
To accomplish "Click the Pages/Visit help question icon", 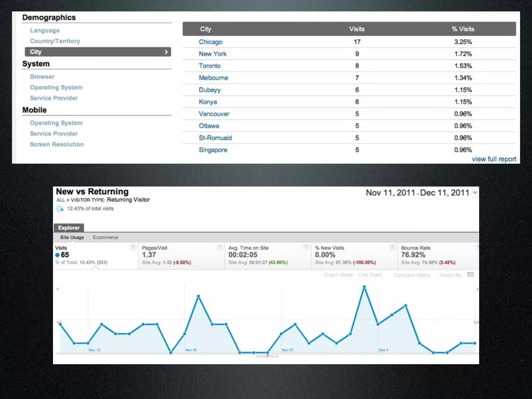I will 220,247.
